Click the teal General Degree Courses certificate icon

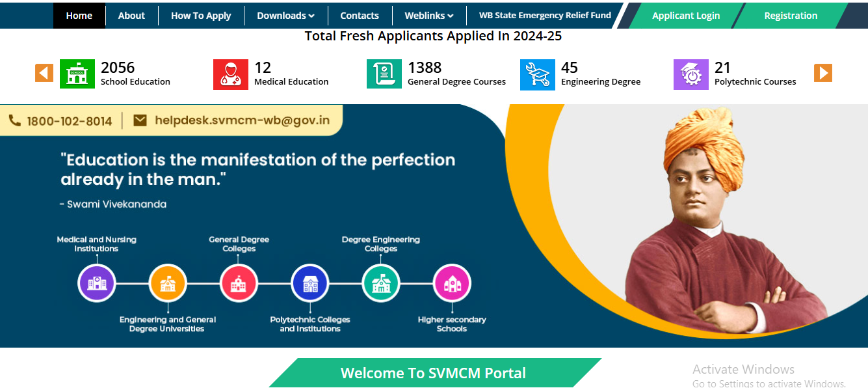384,74
